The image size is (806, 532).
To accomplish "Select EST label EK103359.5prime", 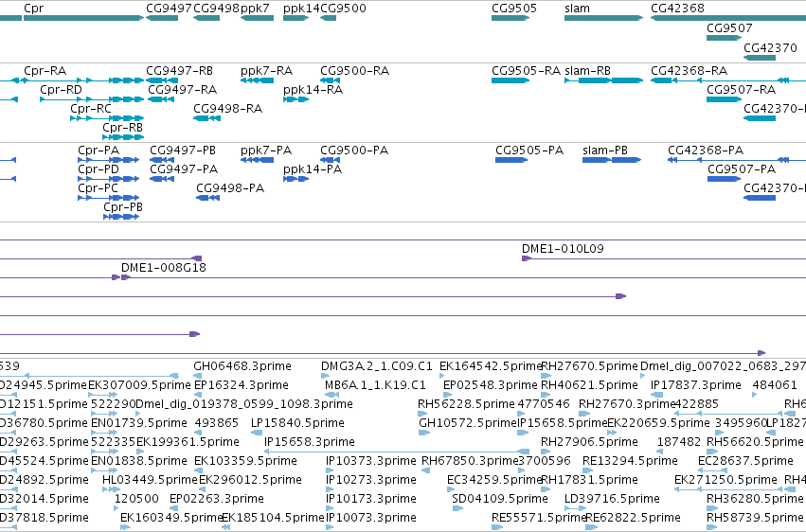I will 245,462.
